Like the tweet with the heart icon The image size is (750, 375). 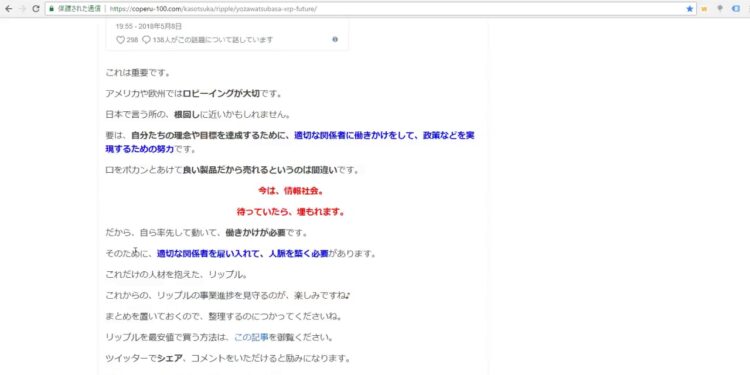[x=121, y=40]
